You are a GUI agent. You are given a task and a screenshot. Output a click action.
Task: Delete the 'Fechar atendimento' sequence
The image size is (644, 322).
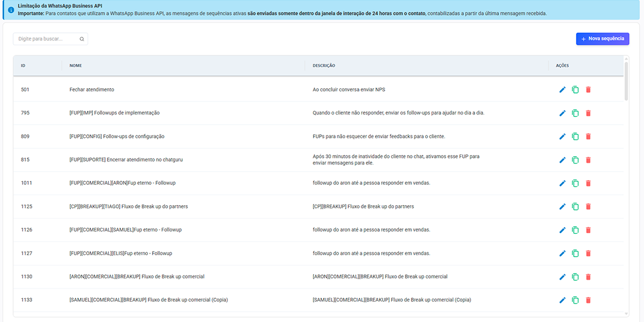(x=588, y=89)
